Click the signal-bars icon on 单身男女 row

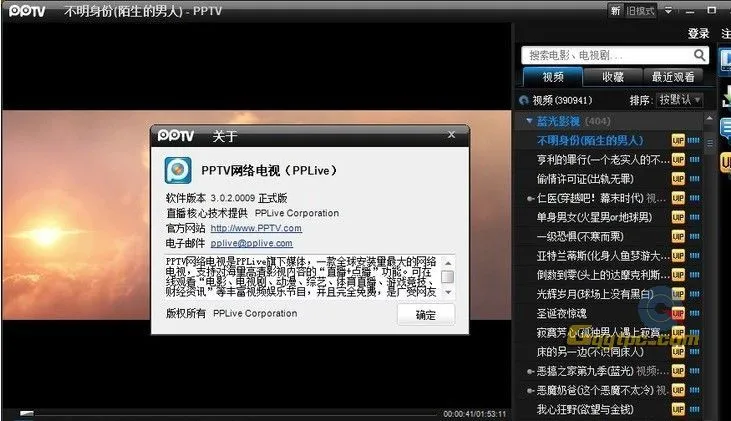[x=694, y=217]
